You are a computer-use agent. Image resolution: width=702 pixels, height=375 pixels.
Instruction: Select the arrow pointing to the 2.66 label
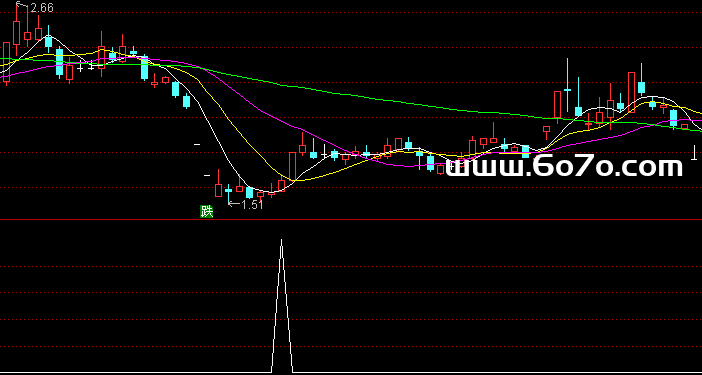[x=22, y=5]
